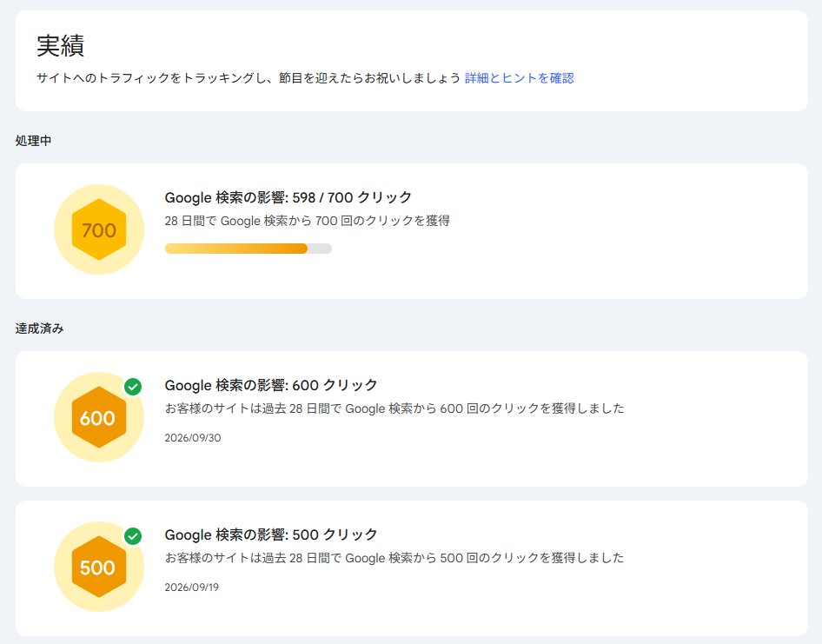Click text '28 日間で Google 検索から 700 回のクリックを獲得'
This screenshot has height=644, width=822.
308,221
